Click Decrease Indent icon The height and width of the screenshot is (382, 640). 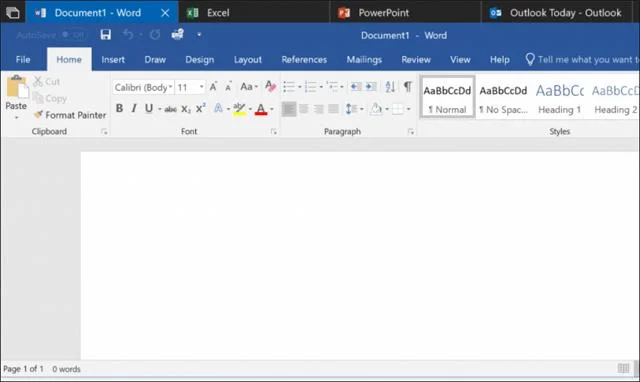356,87
